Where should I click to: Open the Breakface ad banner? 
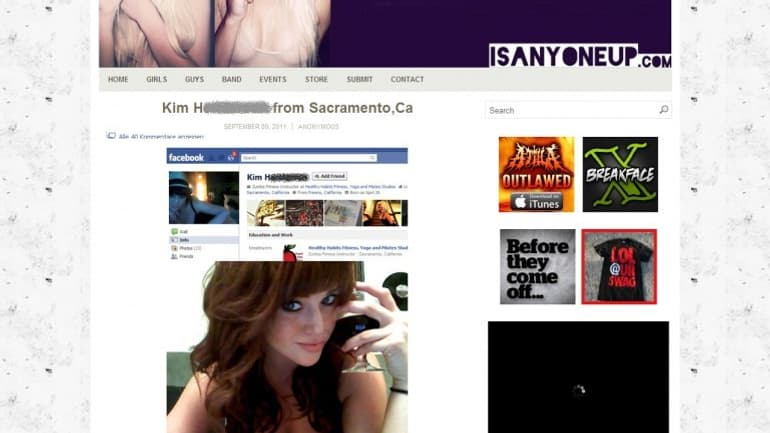click(x=620, y=174)
